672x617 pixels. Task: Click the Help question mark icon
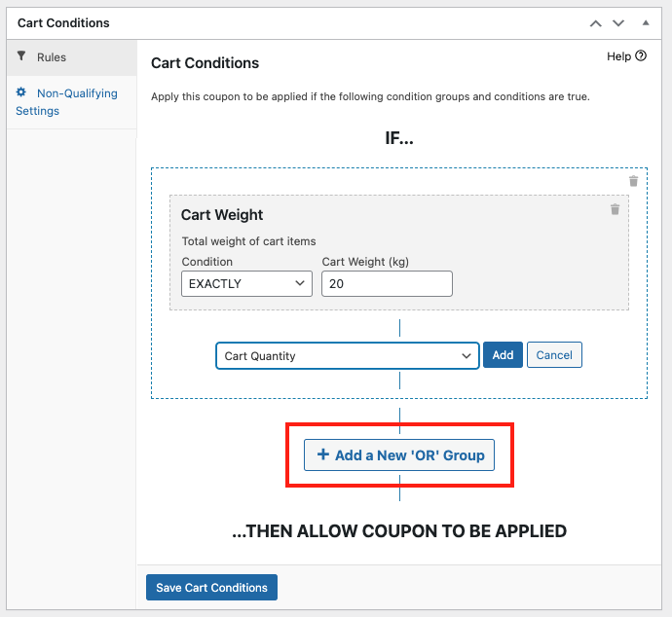[x=641, y=55]
